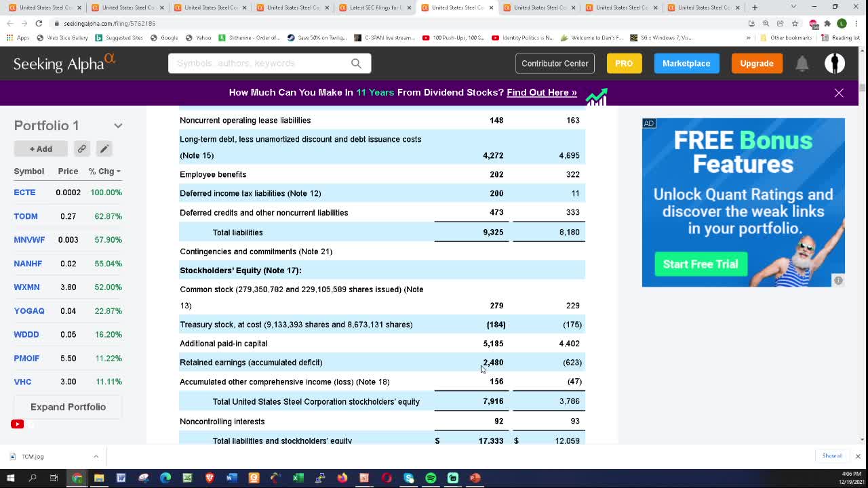Open TCM.jpg download options chevron
Image resolution: width=868 pixels, height=488 pixels.
click(x=96, y=456)
